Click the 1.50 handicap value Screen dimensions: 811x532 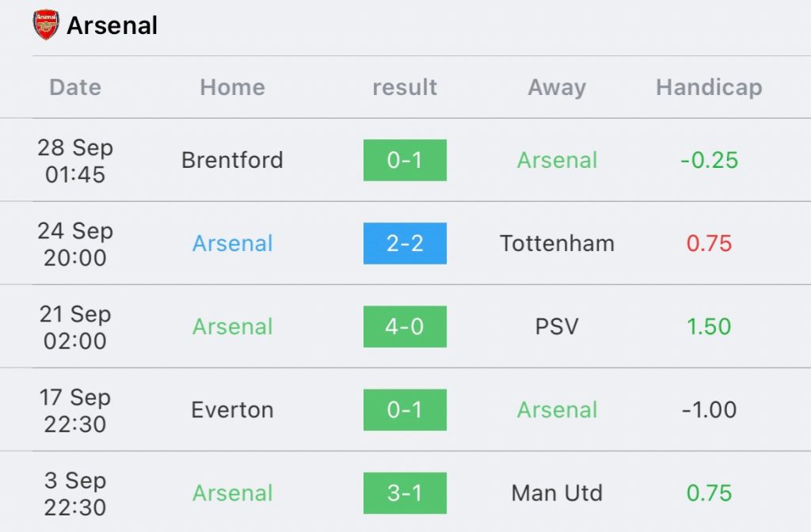point(709,326)
